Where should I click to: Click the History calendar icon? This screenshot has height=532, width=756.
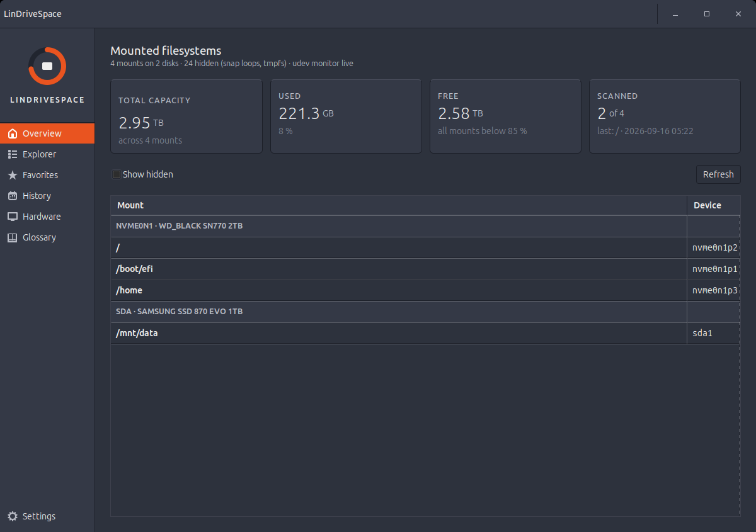[12, 196]
